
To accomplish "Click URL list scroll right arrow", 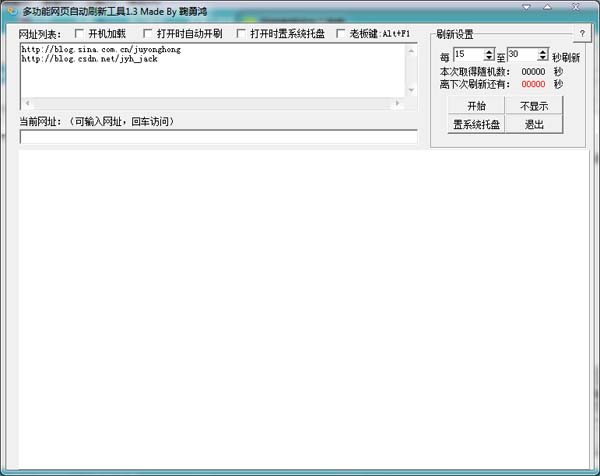I will tap(398, 103).
